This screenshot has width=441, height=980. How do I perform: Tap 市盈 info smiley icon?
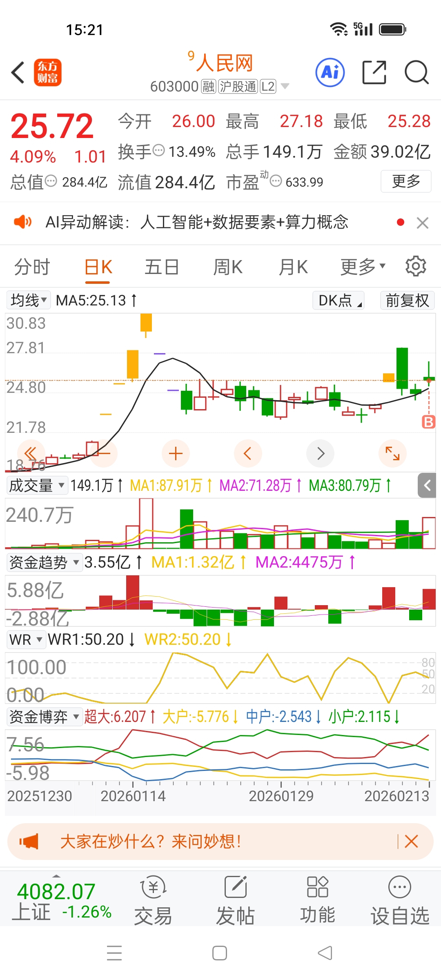click(x=276, y=181)
